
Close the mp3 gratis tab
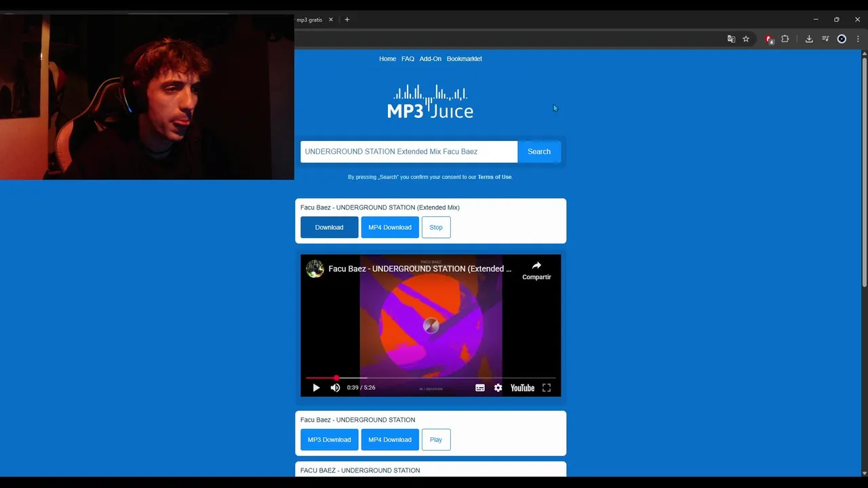tap(331, 20)
